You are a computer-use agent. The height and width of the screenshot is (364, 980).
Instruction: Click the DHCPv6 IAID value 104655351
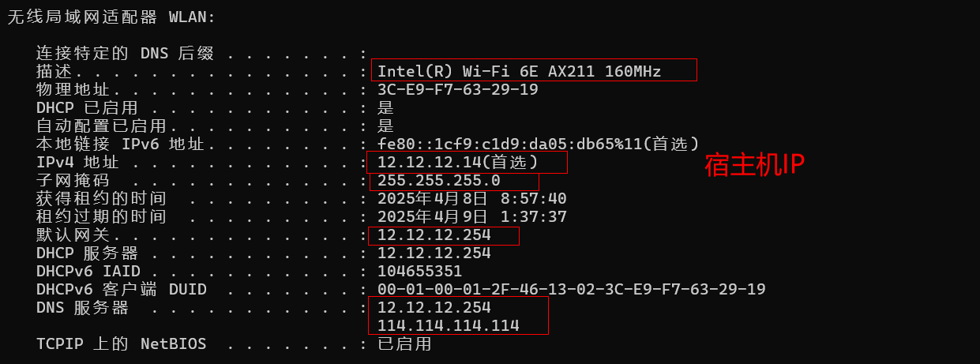[x=419, y=271]
